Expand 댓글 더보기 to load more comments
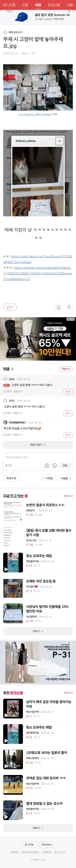The height and width of the screenshot is (868, 76). (38, 445)
